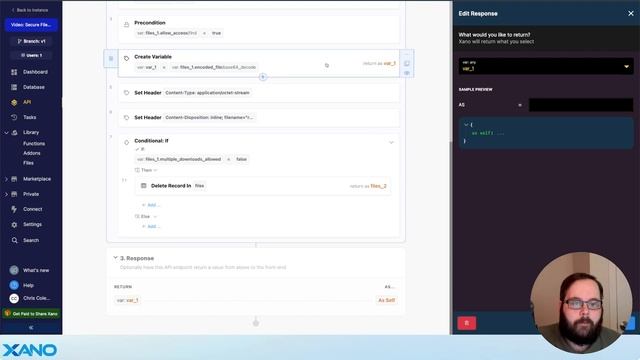The height and width of the screenshot is (360, 640).
Task: Click the red delete button in Edit Response
Action: [x=467, y=323]
